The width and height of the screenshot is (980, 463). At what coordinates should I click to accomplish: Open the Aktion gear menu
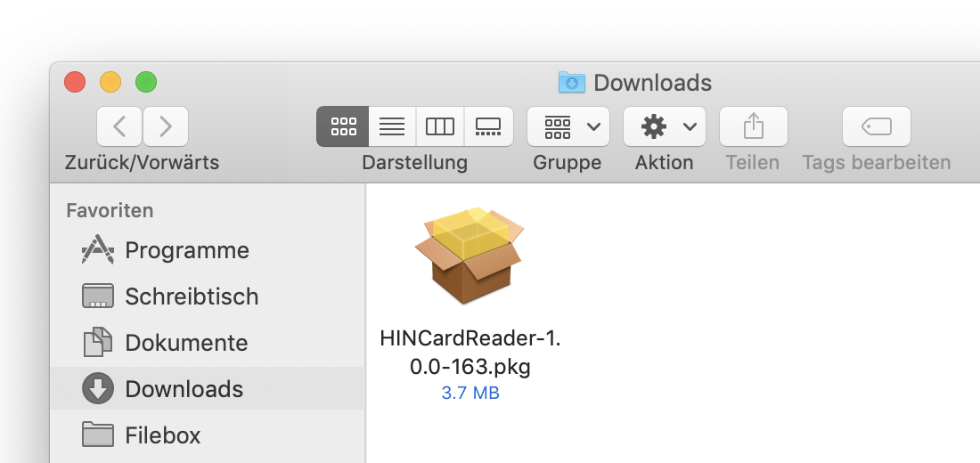pyautogui.click(x=665, y=126)
